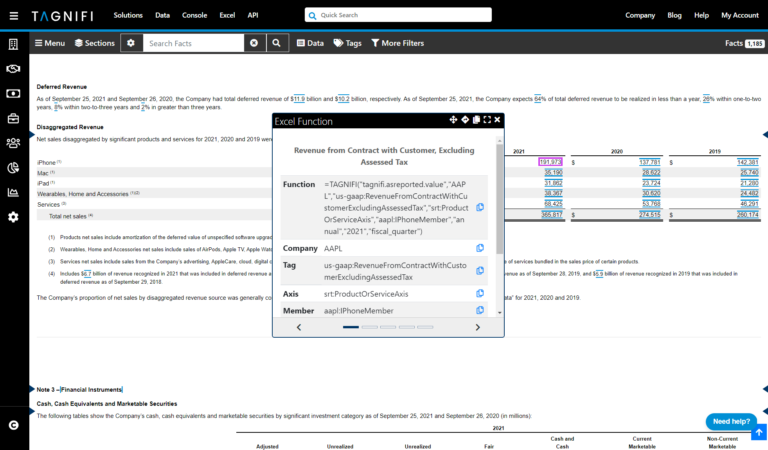
Task: Focus the Quick Search field
Action: pyautogui.click(x=398, y=15)
